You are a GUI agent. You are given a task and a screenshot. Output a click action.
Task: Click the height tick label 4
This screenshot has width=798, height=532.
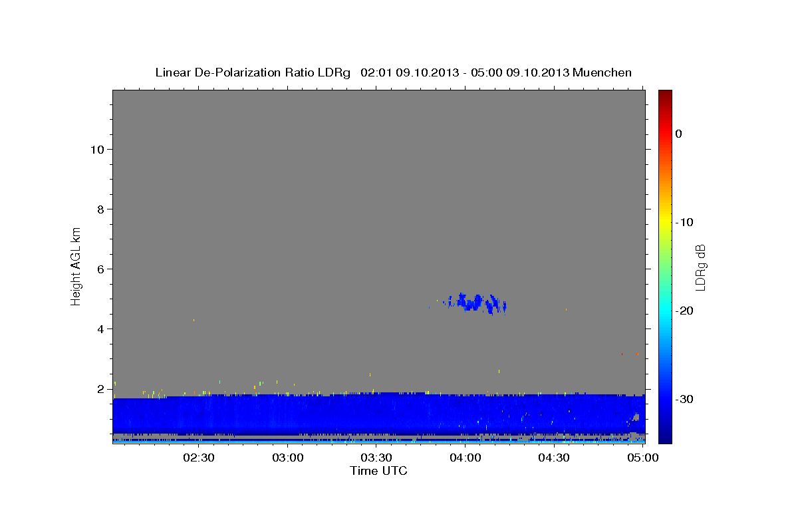100,329
